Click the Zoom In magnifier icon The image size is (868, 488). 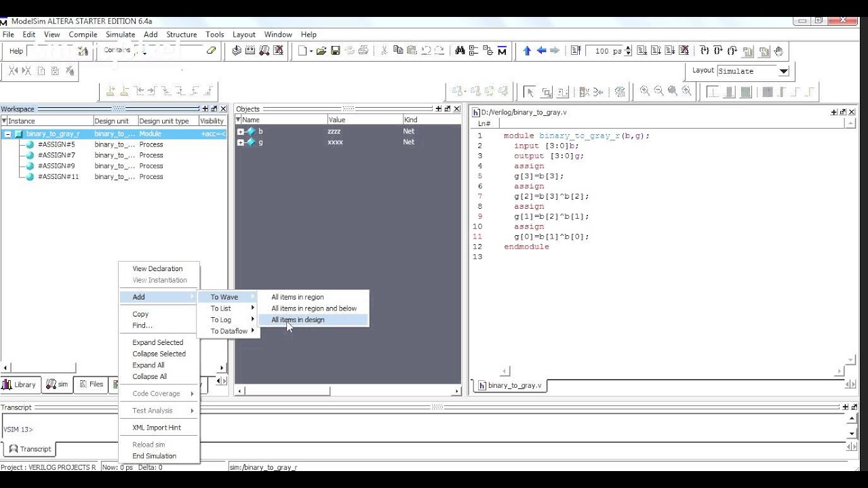pos(644,91)
